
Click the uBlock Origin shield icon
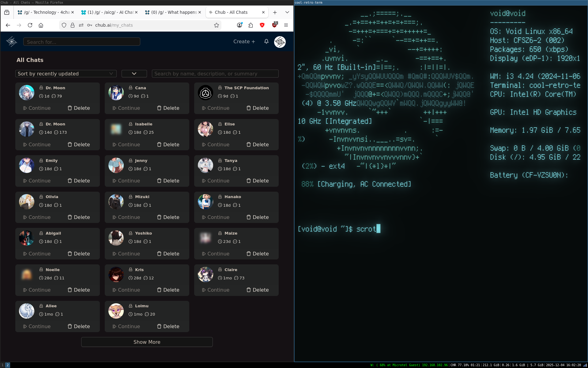(274, 25)
